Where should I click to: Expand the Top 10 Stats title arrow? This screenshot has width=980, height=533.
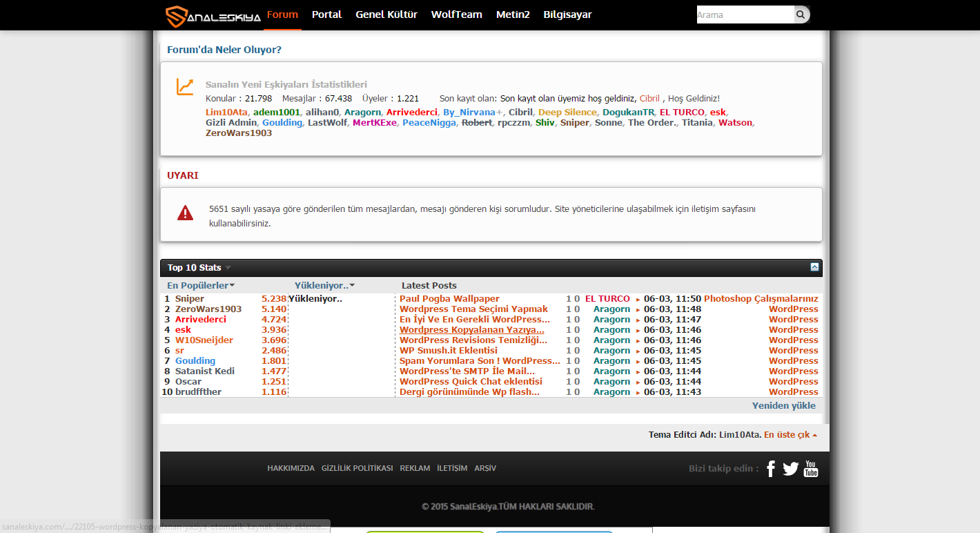tap(228, 268)
